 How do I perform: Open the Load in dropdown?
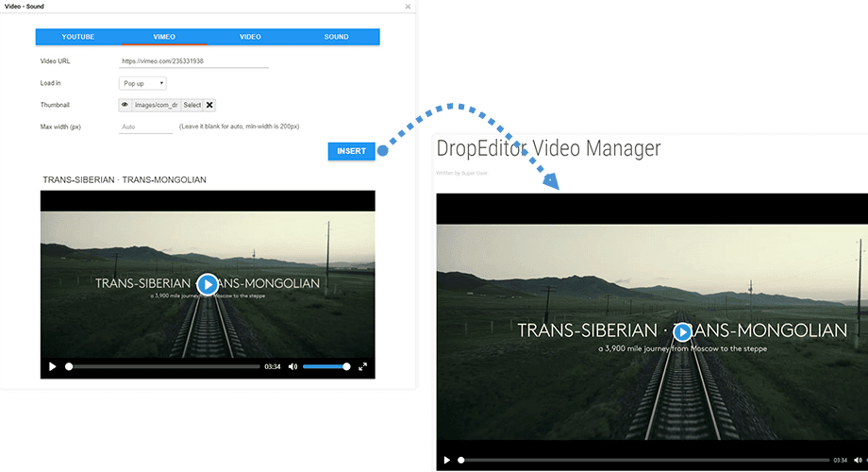point(142,83)
